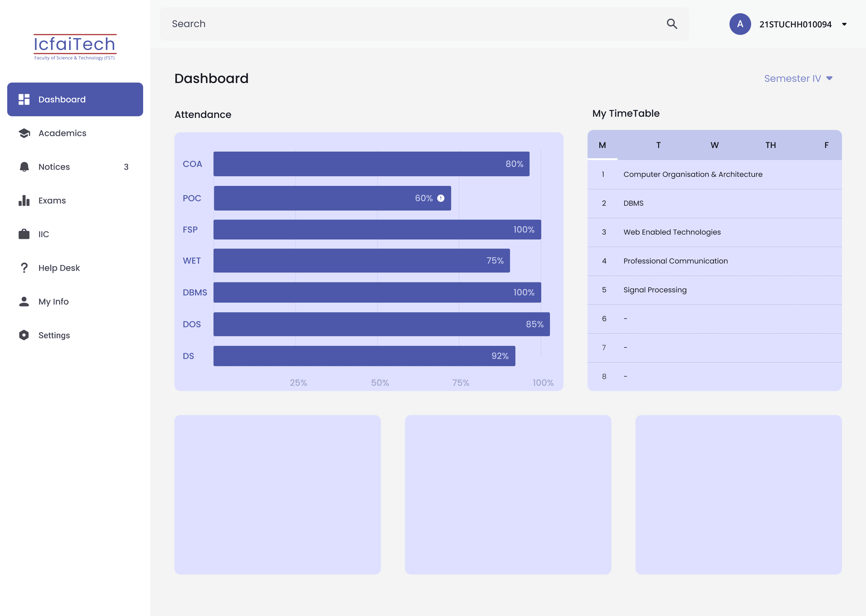Select Monday tab in timetable
This screenshot has height=616, width=866.
(x=602, y=145)
